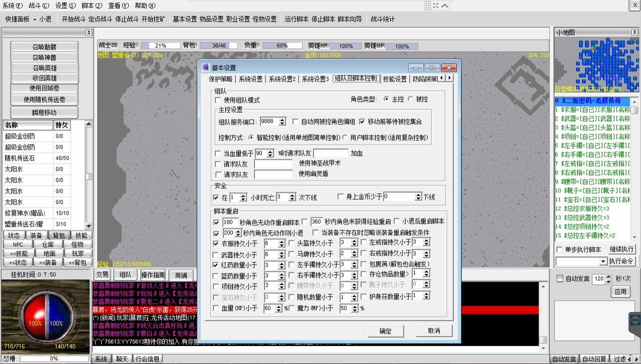
Task: Open the 战斗 menu
Action: (x=39, y=6)
